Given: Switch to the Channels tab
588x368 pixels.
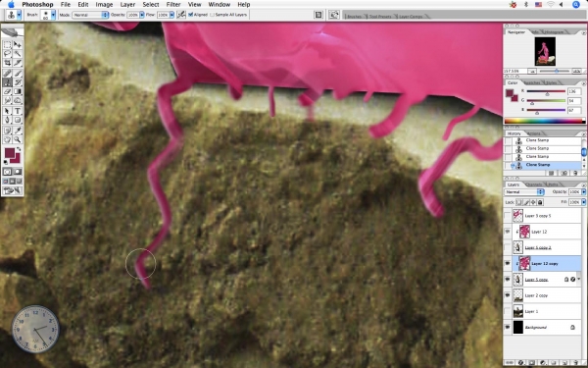Looking at the screenshot, I should pos(534,184).
